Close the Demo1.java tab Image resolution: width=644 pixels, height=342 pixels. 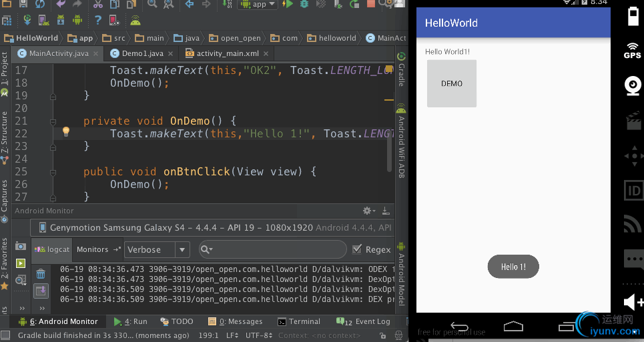170,54
